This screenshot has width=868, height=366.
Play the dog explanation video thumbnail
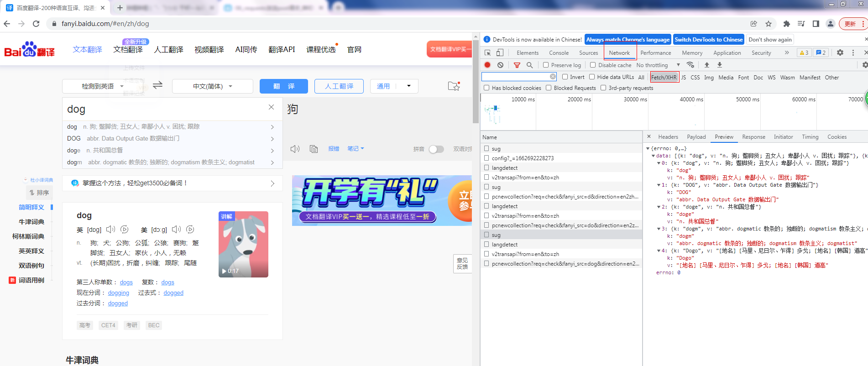[243, 244]
